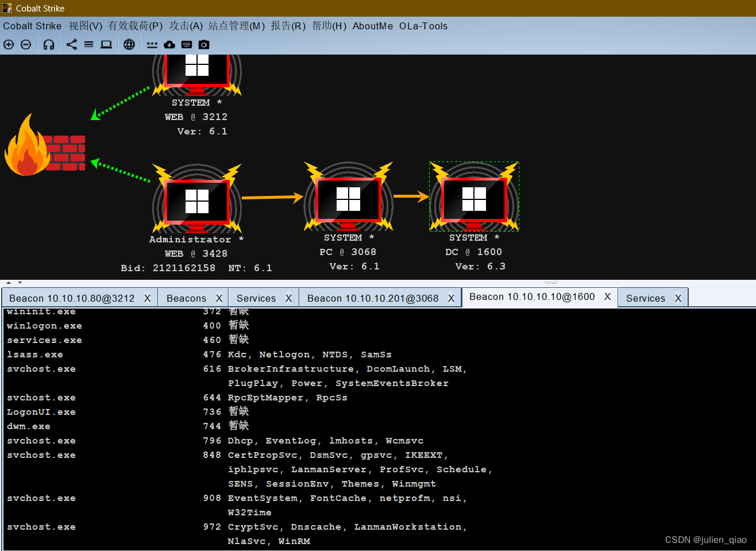This screenshot has width=756, height=551.
Task: Switch to pivot graph view icon
Action: coord(72,44)
